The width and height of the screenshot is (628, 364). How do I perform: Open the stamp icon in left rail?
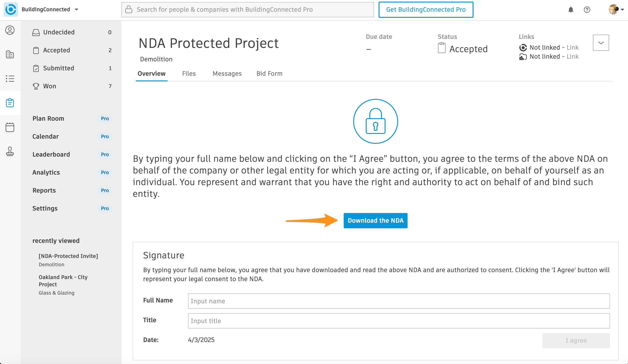click(x=10, y=151)
